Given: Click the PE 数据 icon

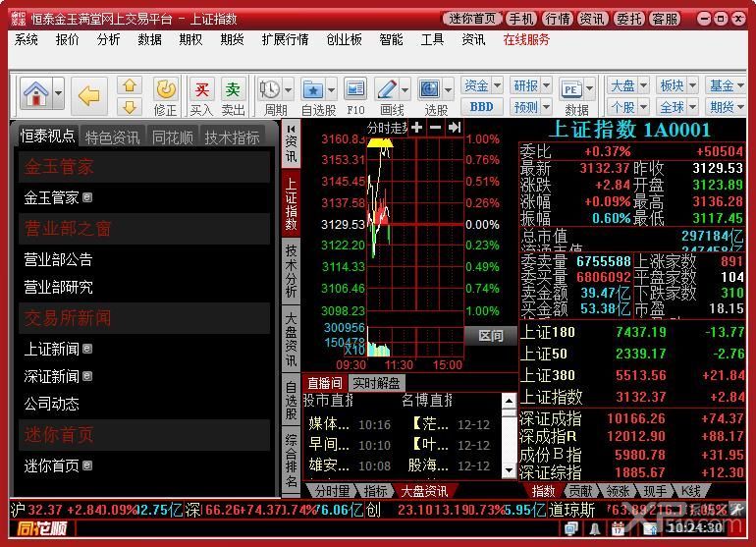Looking at the screenshot, I should click(570, 89).
